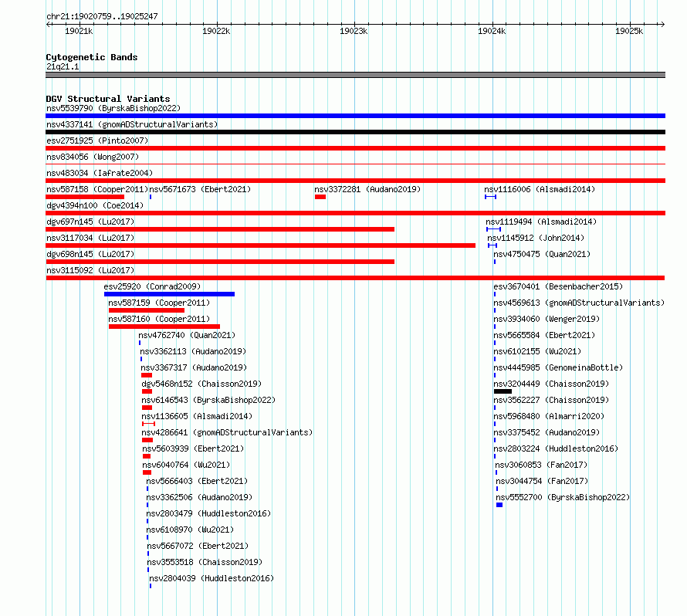Open esv2751925 (Pinto2007) variant label
This screenshot has width=687, height=616.
pyautogui.click(x=97, y=140)
